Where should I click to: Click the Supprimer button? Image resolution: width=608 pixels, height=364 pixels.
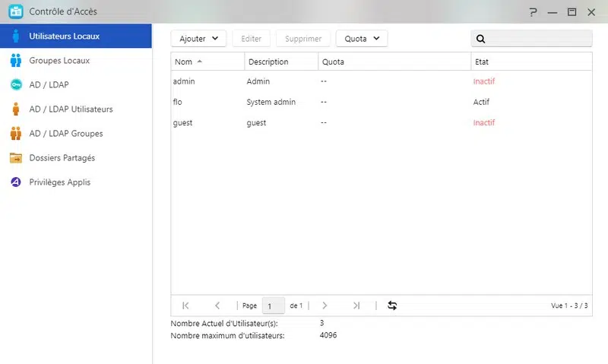pos(303,39)
